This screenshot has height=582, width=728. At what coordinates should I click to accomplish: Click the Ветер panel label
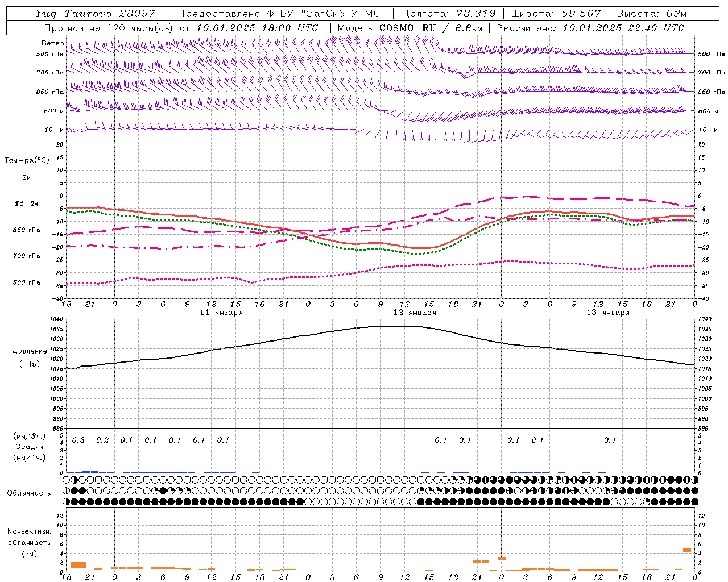pos(52,43)
